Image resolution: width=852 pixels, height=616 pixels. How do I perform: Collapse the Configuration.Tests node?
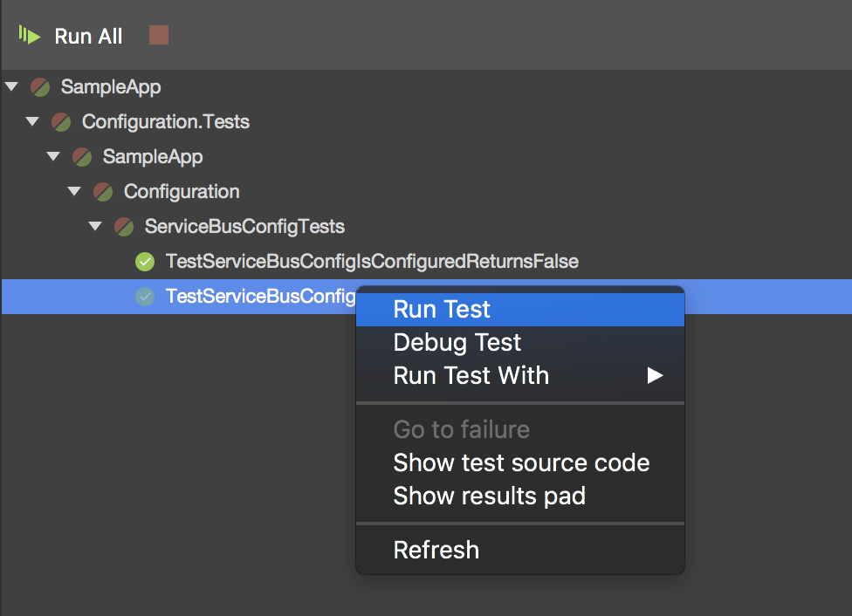[32, 122]
